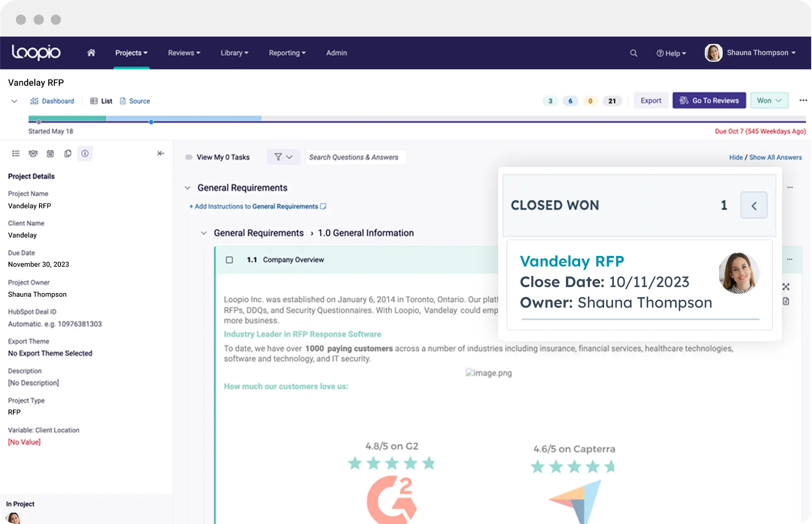812x524 pixels.
Task: Click the Search Questions & Answers field
Action: pyautogui.click(x=355, y=157)
